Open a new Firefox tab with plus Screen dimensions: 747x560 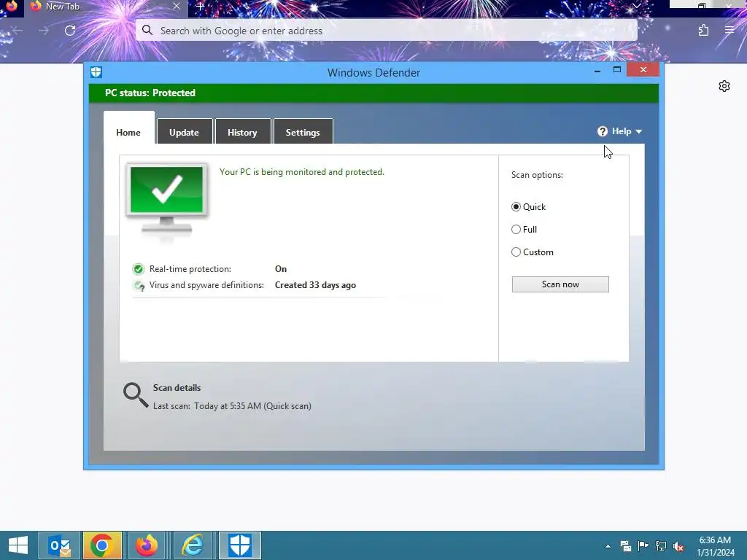(201, 7)
